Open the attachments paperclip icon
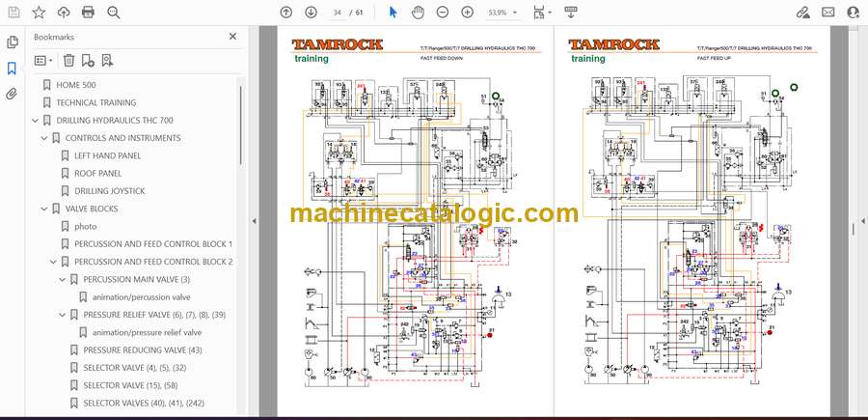Screen dimensions: 868x420 12,95
